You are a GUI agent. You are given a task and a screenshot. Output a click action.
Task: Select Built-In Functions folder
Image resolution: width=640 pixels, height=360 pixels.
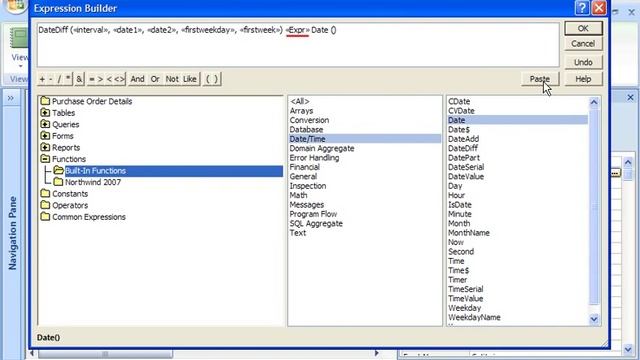[96, 171]
